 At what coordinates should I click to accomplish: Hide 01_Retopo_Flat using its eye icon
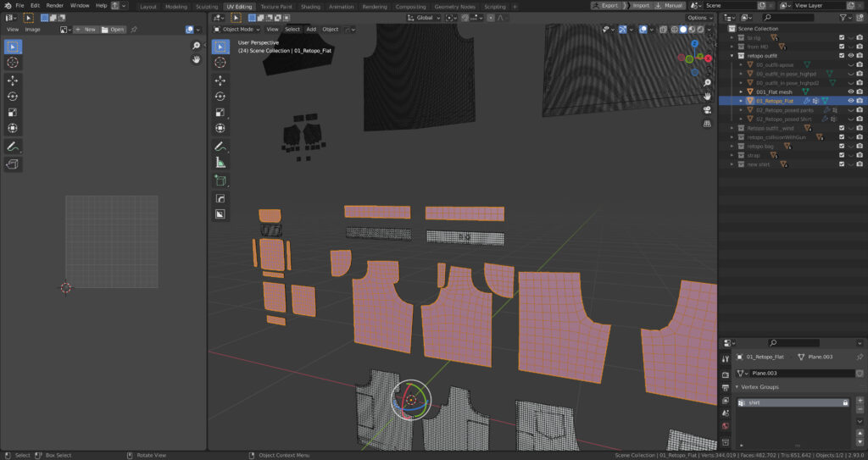tap(851, 101)
